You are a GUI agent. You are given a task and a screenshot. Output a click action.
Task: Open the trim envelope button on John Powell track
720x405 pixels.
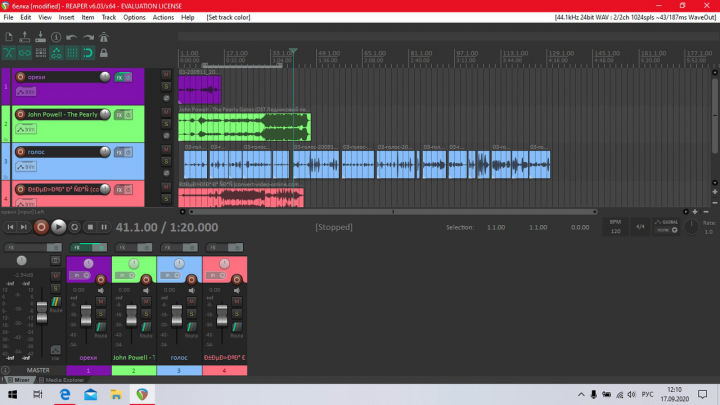tap(26, 129)
